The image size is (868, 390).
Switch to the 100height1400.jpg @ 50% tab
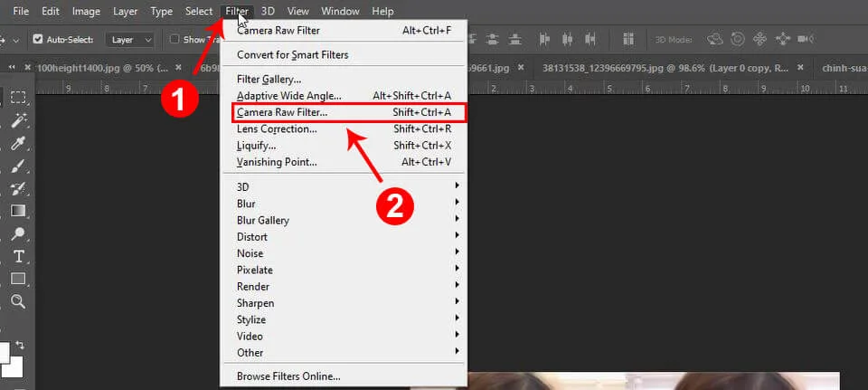[x=102, y=68]
